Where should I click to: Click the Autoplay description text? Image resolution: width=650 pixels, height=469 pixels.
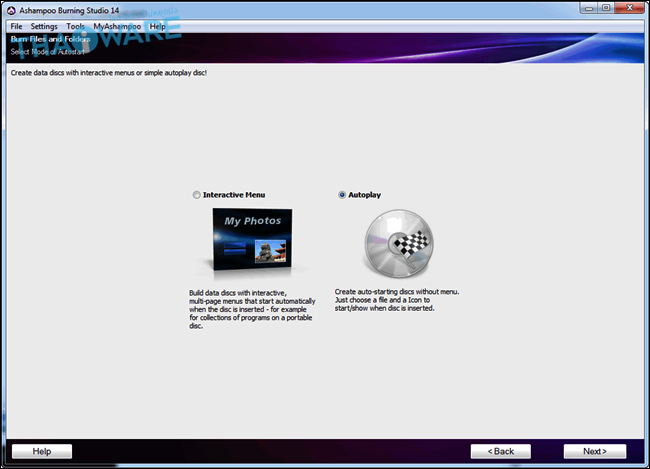click(x=397, y=300)
